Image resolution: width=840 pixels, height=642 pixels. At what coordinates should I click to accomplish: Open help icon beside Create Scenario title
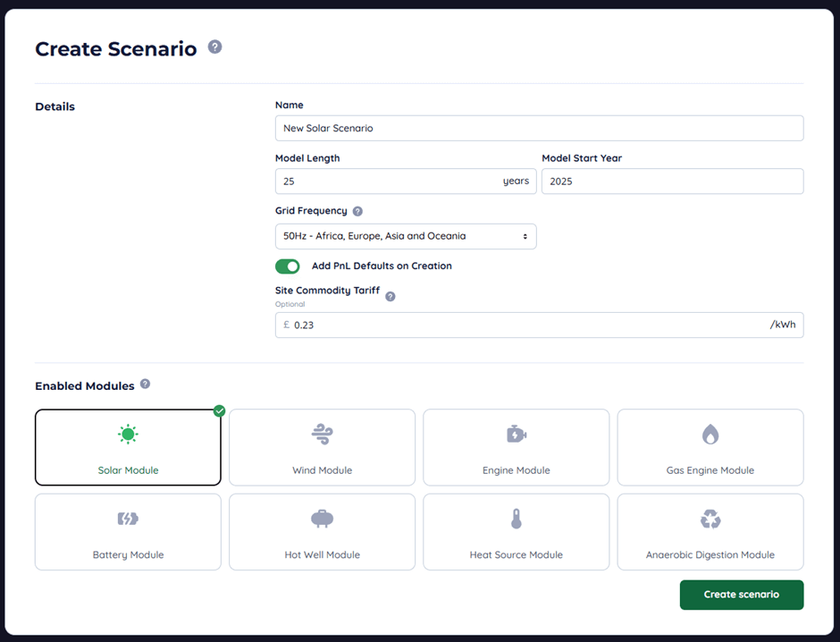coord(214,46)
